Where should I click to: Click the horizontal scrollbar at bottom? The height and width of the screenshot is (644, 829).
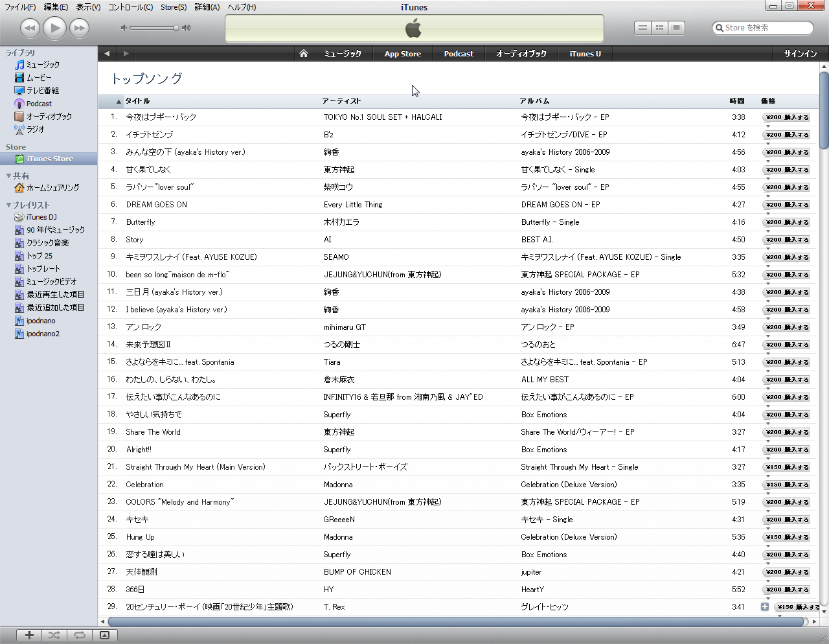coord(456,621)
